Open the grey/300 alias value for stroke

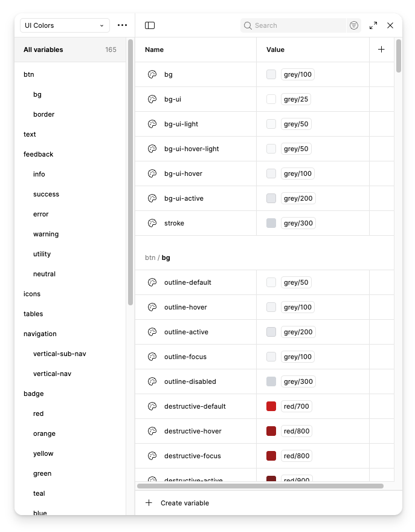pos(298,223)
